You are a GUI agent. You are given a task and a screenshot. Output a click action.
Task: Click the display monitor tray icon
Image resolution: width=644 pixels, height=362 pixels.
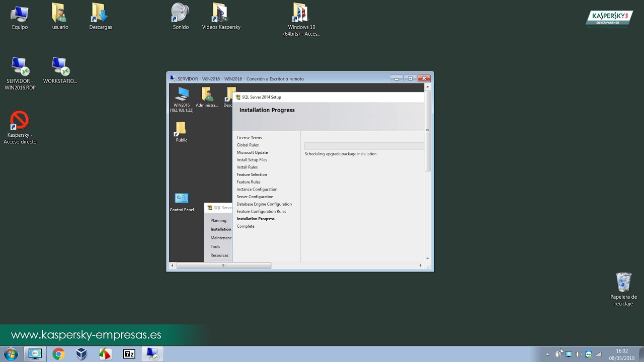pos(569,354)
